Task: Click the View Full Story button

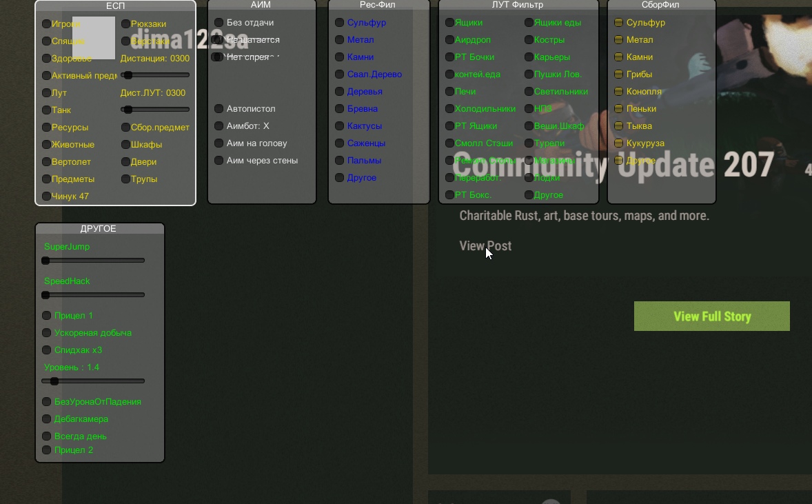Action: click(711, 316)
